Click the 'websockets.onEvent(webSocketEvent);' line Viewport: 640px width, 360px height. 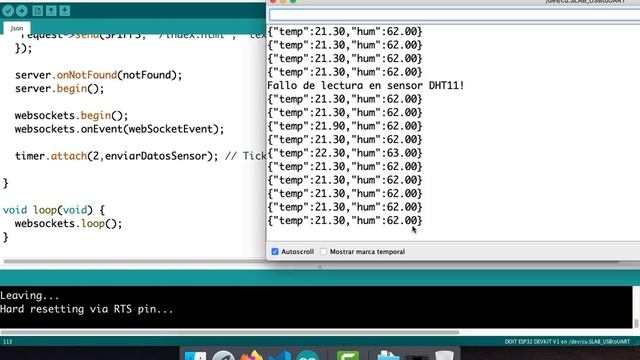pos(120,129)
